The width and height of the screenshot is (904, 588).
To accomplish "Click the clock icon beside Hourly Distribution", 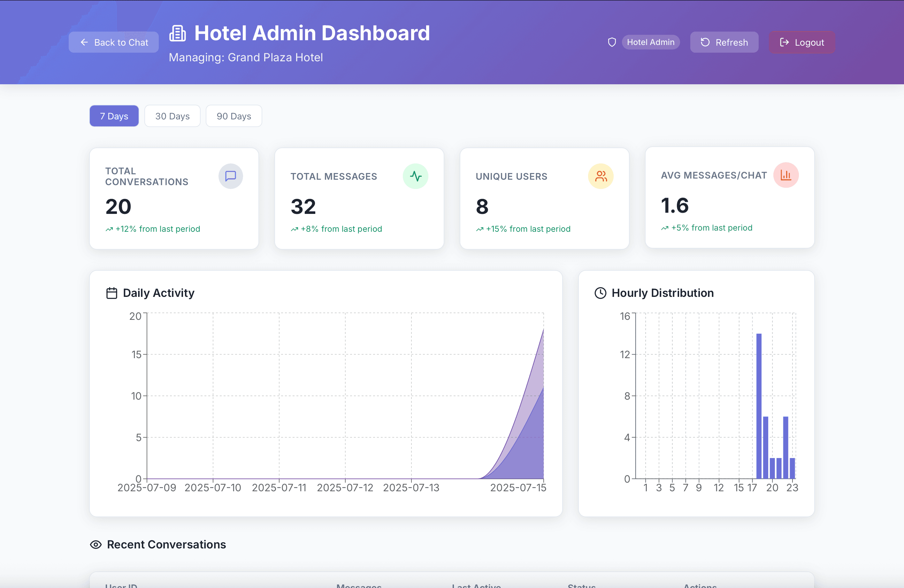I will click(x=600, y=293).
